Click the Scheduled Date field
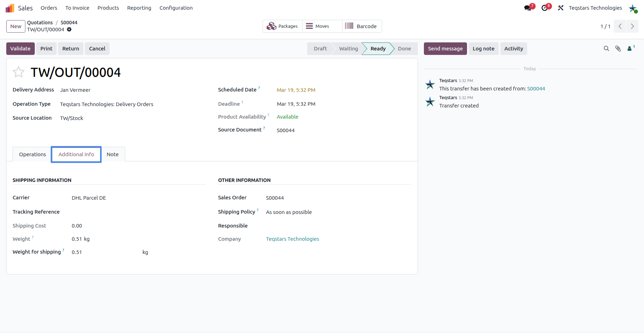The image size is (644, 333). tap(296, 90)
